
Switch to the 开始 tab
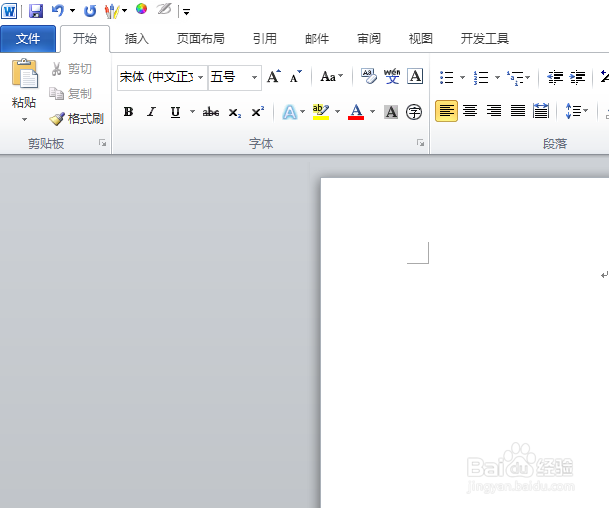(85, 38)
